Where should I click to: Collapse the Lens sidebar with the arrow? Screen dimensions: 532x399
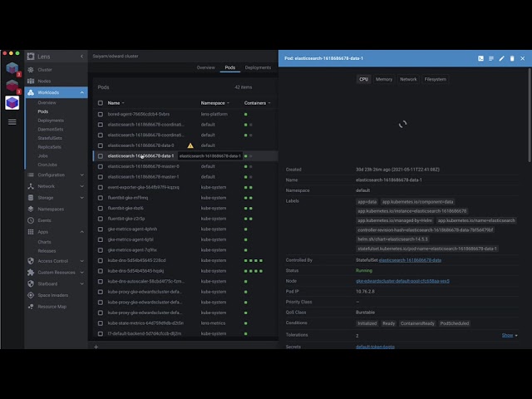point(81,57)
